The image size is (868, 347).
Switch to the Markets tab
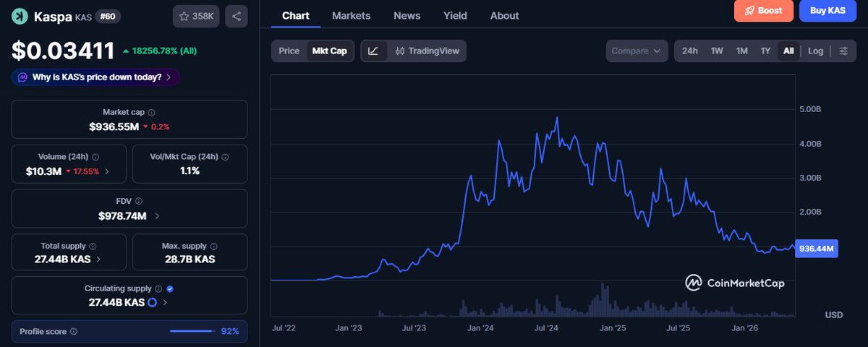(x=351, y=15)
